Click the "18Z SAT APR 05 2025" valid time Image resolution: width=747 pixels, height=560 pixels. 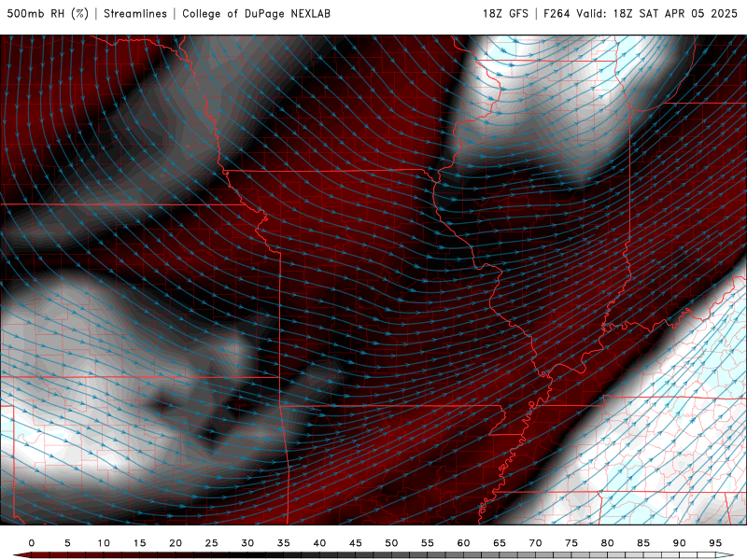click(675, 14)
